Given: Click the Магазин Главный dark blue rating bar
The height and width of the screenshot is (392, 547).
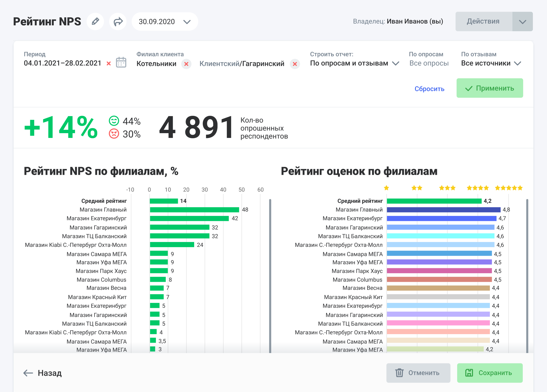Looking at the screenshot, I should pos(443,210).
